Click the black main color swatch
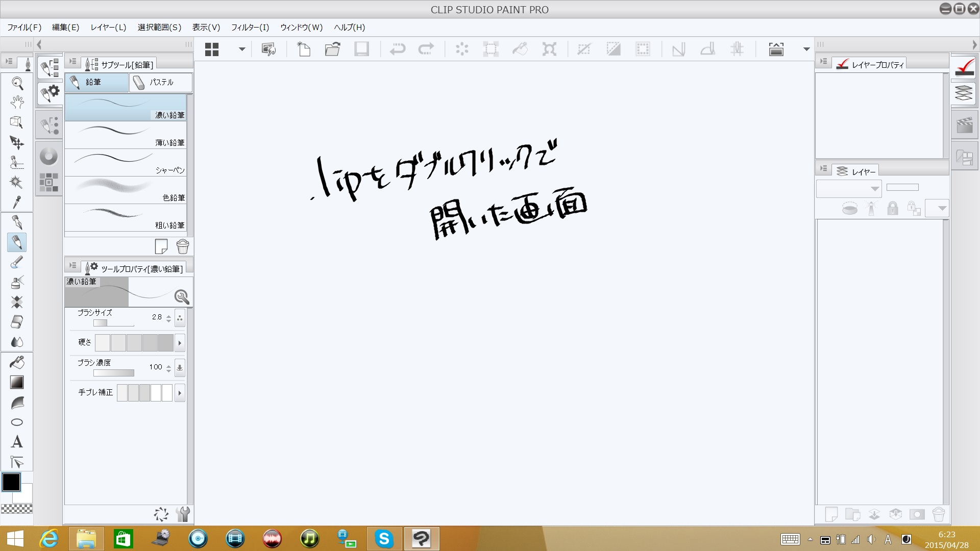980x551 pixels. (x=11, y=482)
